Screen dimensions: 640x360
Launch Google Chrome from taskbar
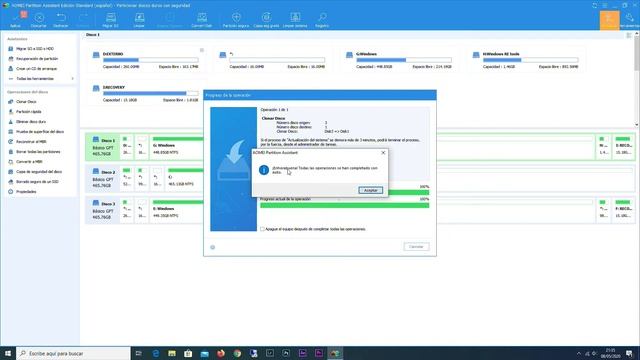[237, 353]
